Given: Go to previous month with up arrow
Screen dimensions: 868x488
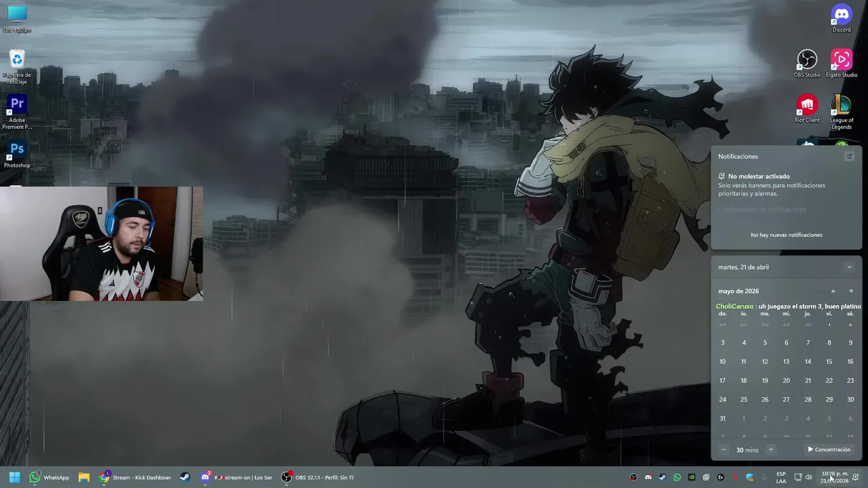Looking at the screenshot, I should [833, 291].
